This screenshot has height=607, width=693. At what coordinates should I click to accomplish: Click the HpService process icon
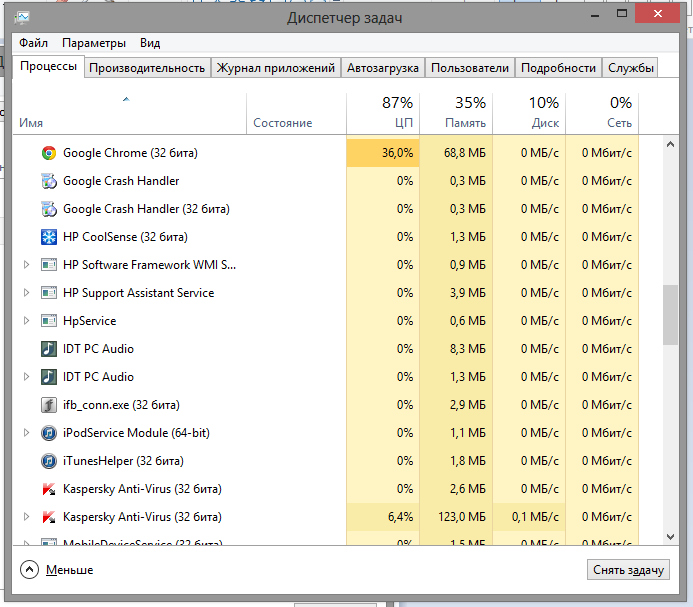click(49, 321)
